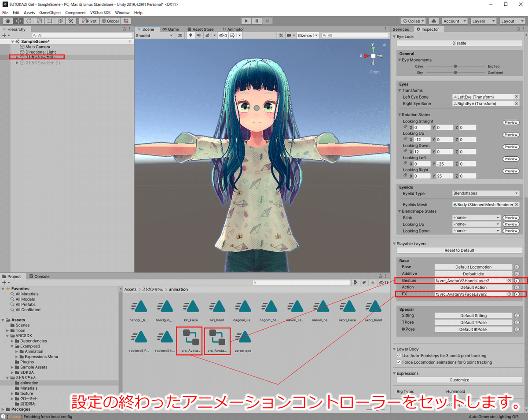Switch to the Asset Store tab
The width and height of the screenshot is (528, 420).
point(200,29)
